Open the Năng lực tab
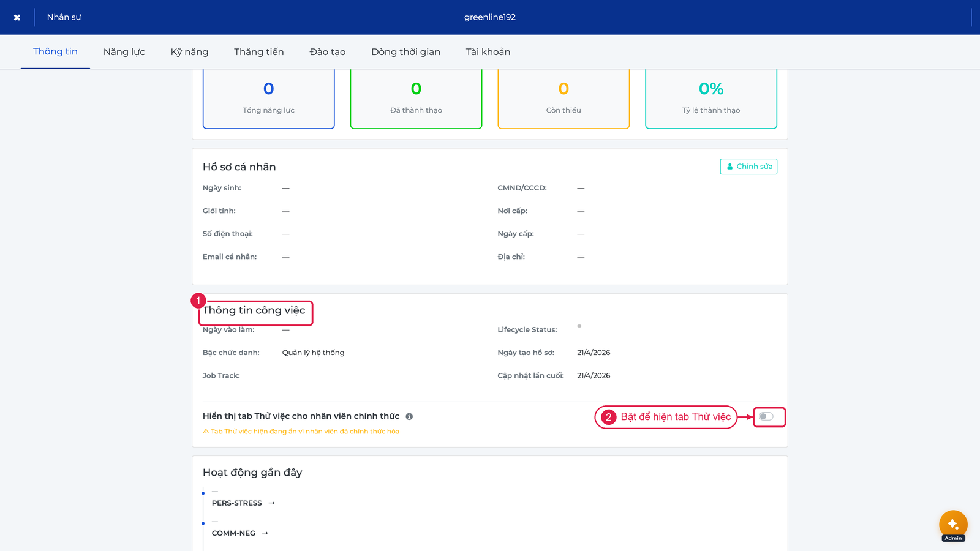The width and height of the screenshot is (980, 551). [x=124, y=52]
